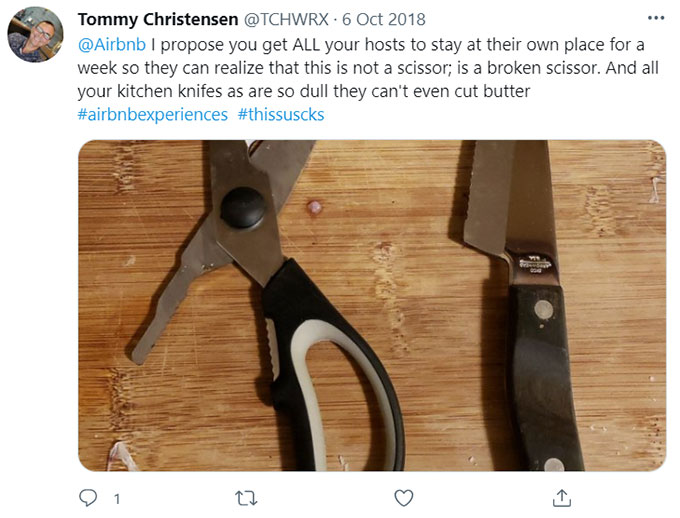
Task: Click the @Airbnb mention
Action: [112, 45]
